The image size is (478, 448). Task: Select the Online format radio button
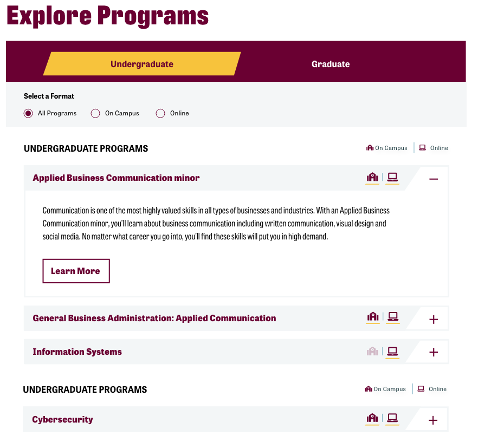(160, 113)
